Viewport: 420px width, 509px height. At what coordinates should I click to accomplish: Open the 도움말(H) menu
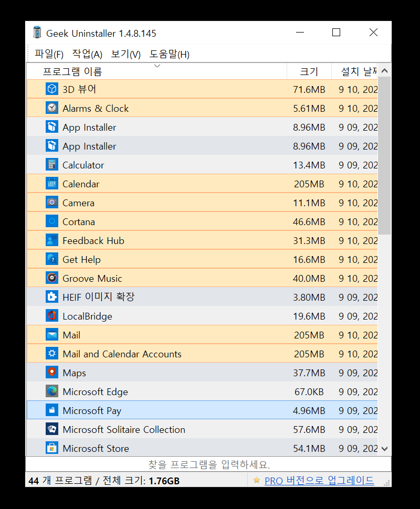pos(169,54)
